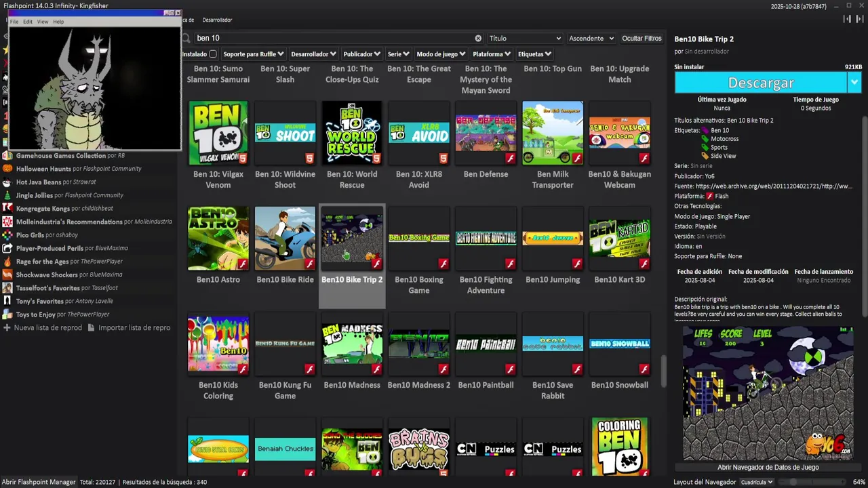This screenshot has width=868, height=488.
Task: Select Molleindustria's Recommendations playlist icon
Action: tap(7, 222)
